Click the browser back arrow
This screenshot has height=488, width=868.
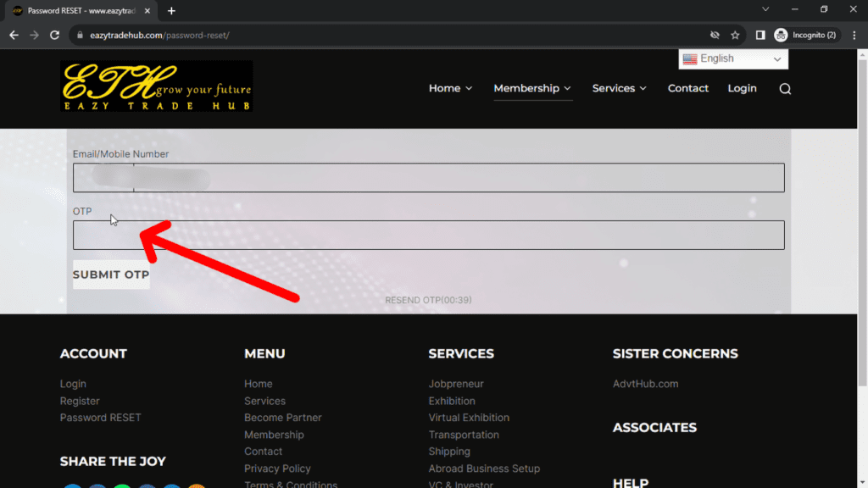(x=14, y=35)
